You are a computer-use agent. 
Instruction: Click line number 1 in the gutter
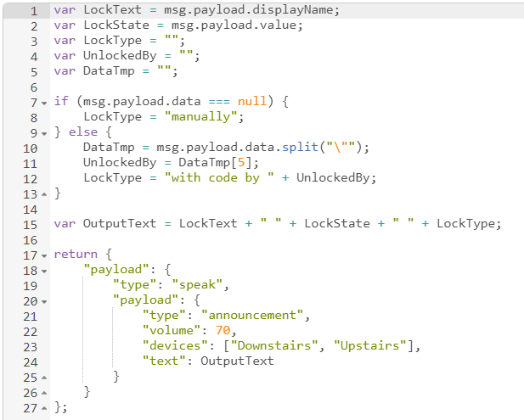point(32,10)
